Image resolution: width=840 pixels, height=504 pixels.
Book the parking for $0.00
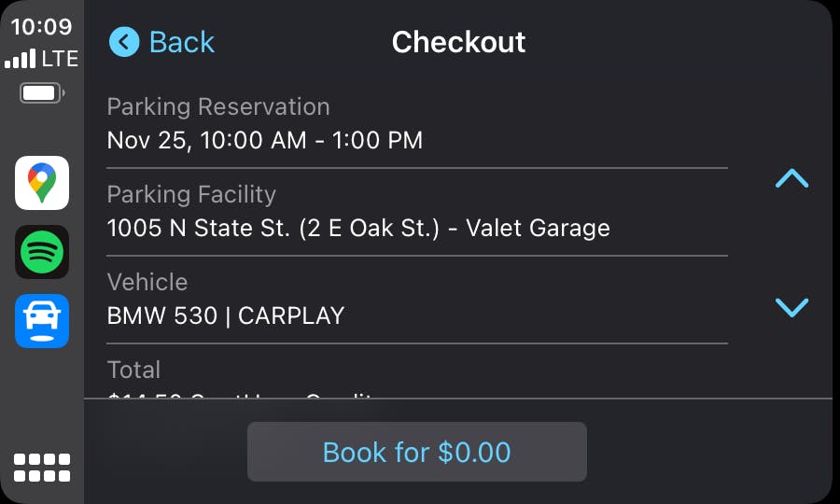tap(417, 452)
